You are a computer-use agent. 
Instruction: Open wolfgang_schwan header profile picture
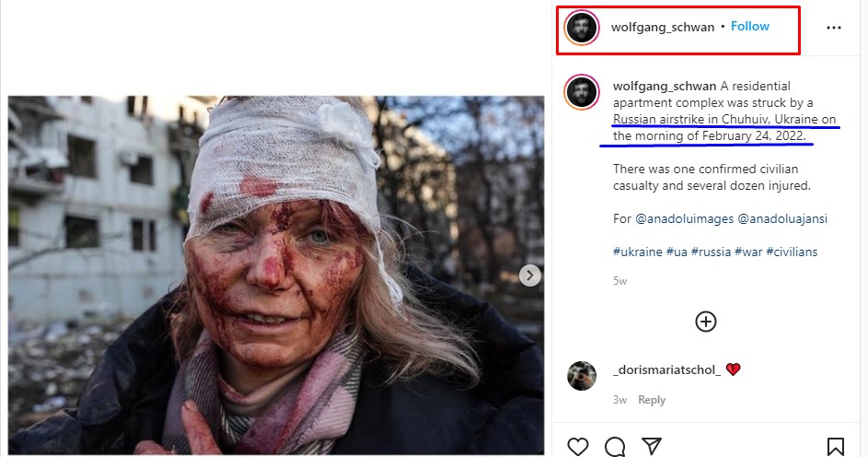582,28
